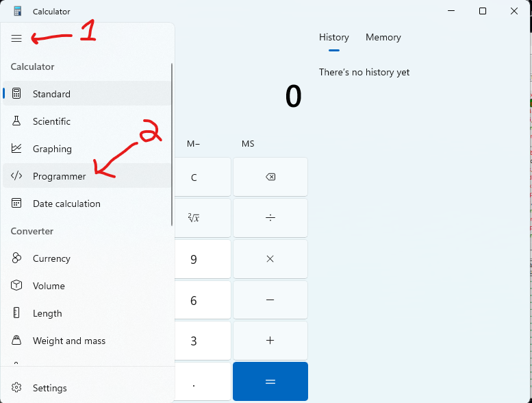The height and width of the screenshot is (403, 532).
Task: Click the MS memory store button
Action: pos(248,144)
